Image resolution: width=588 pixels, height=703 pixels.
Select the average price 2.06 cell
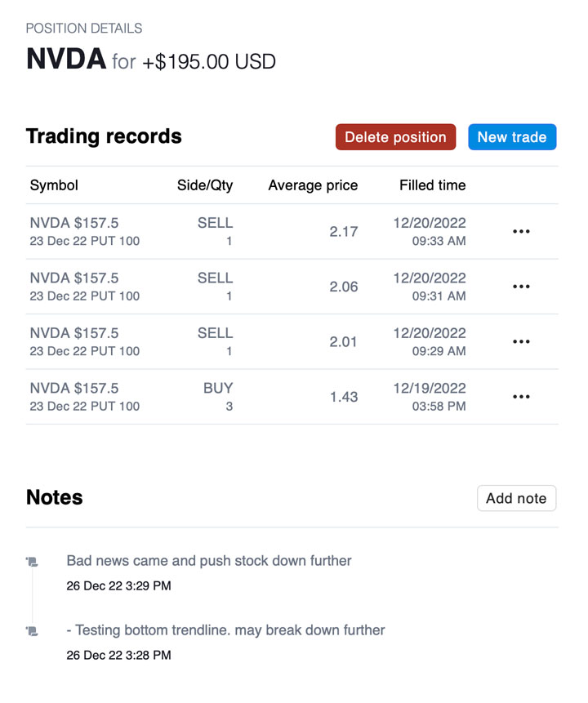(x=344, y=287)
